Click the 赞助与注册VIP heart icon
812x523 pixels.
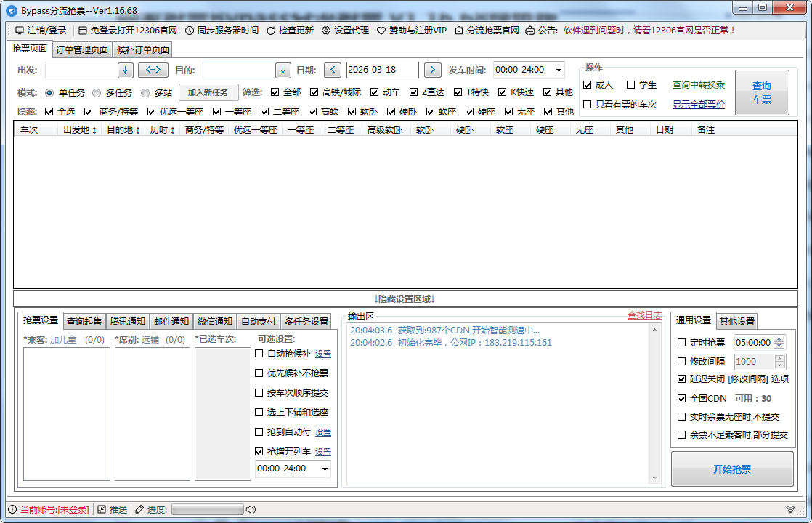pos(381,31)
